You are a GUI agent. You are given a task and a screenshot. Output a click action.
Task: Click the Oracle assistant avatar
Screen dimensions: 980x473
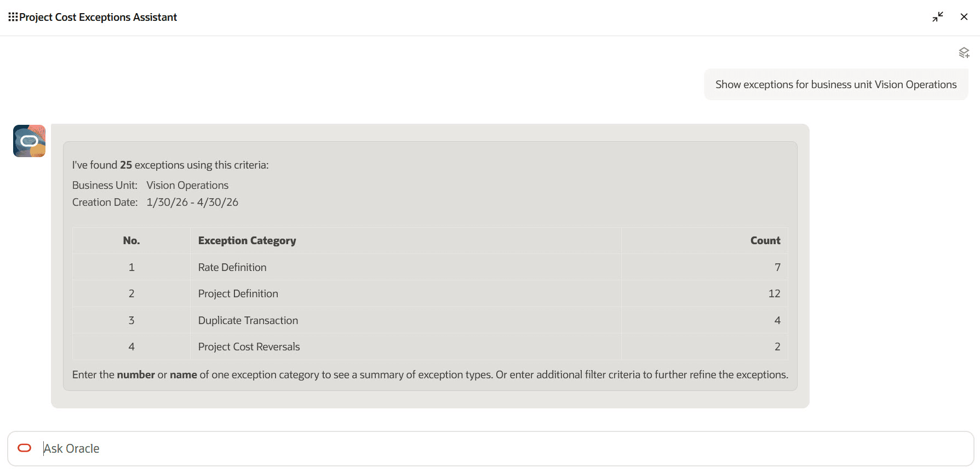[29, 141]
